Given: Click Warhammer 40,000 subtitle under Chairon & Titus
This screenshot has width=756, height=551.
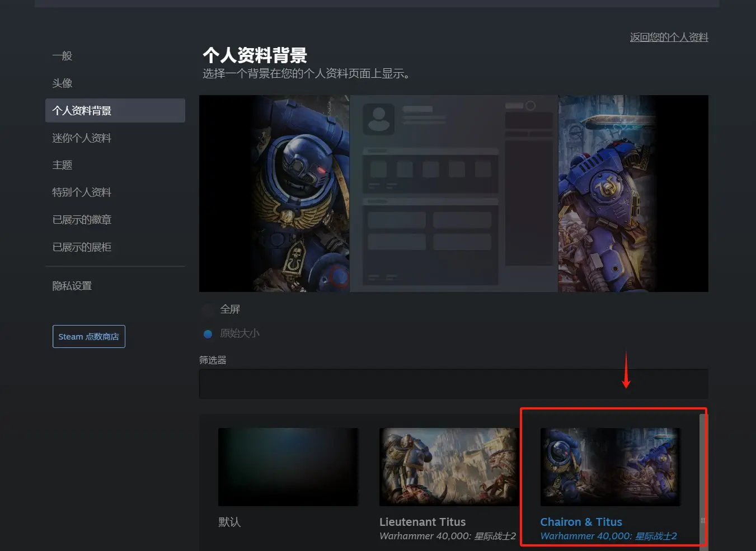Looking at the screenshot, I should 609,536.
